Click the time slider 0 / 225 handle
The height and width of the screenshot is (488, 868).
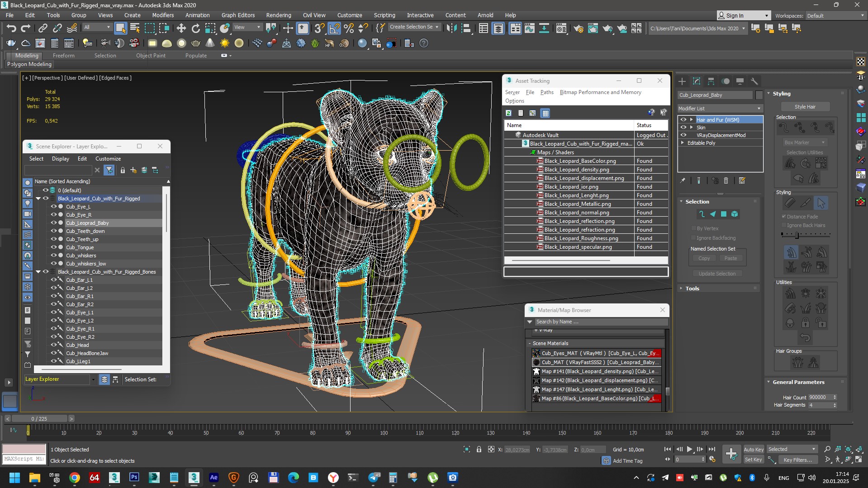pos(39,419)
